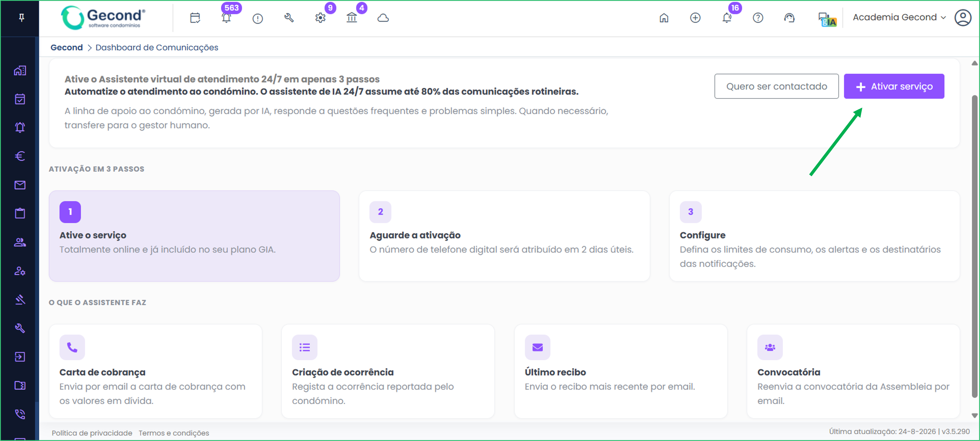Viewport: 980px width, 441px height.
Task: Open the phone communications icon in sidebar
Action: (20, 414)
